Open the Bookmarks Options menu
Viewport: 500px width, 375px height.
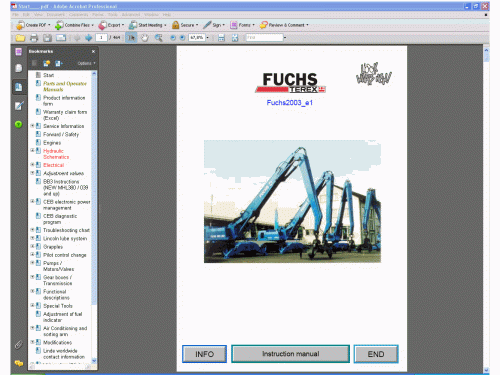tap(86, 63)
